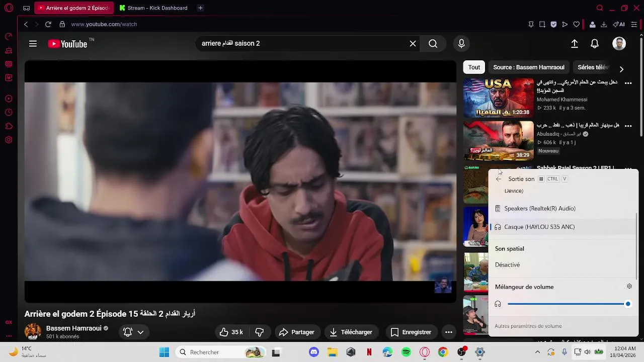The height and width of the screenshot is (362, 644).
Task: Open more actions ellipsis under video
Action: click(x=448, y=332)
